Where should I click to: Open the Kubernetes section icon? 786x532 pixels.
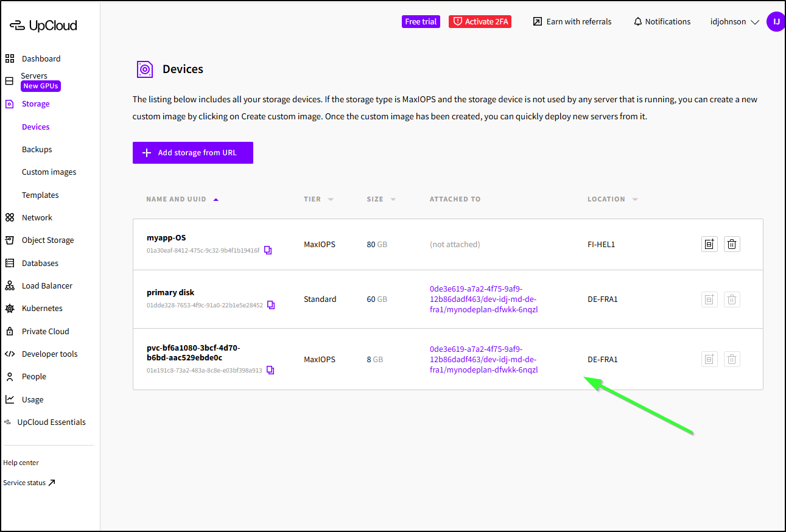click(10, 309)
